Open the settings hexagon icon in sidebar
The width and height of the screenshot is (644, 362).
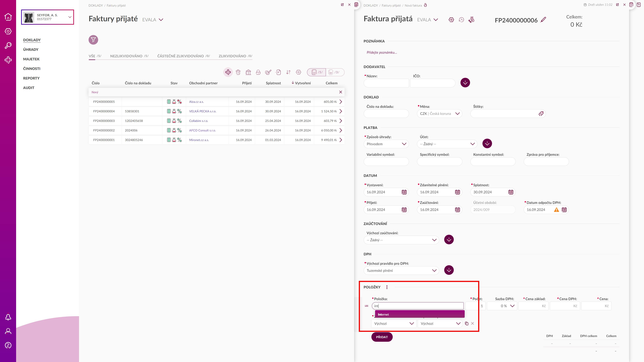pos(8,31)
